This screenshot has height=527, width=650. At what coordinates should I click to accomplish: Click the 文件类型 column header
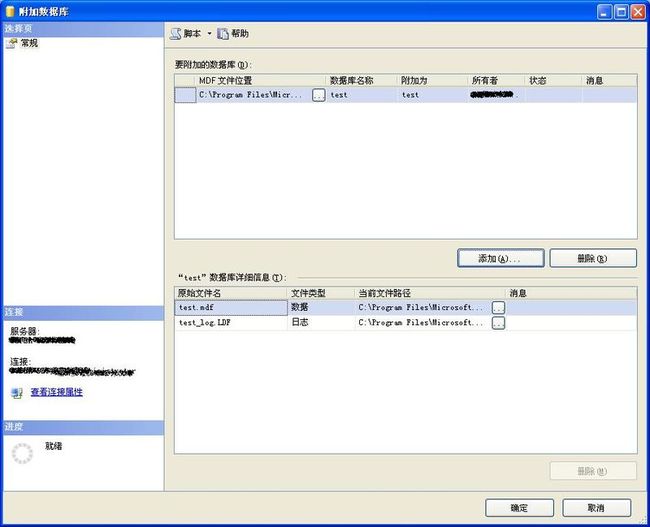tap(321, 293)
